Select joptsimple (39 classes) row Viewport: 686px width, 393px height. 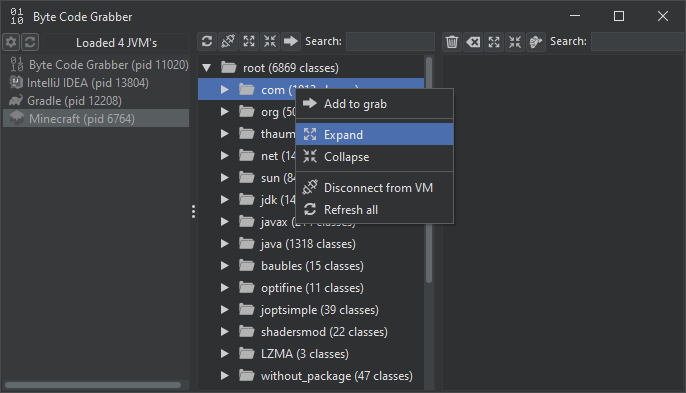[x=311, y=309]
